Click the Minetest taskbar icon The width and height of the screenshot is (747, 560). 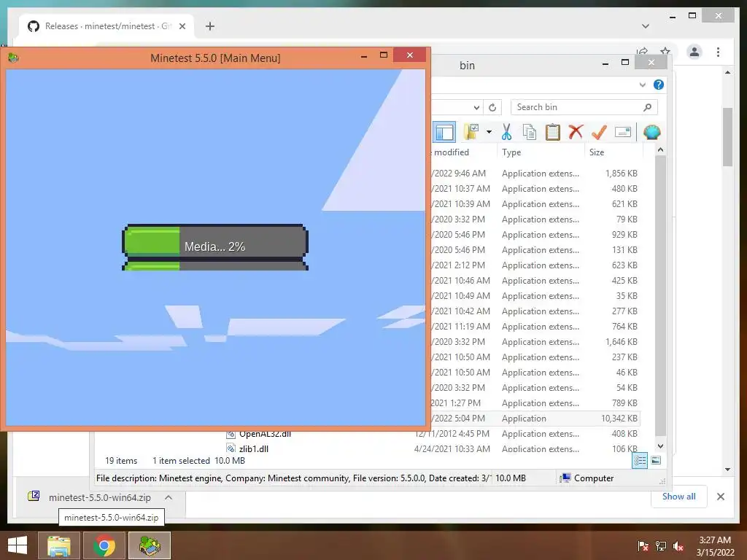(150, 545)
